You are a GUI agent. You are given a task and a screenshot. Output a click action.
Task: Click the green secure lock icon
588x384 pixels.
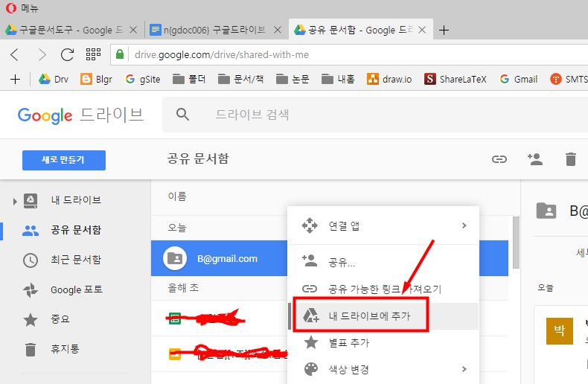pos(120,54)
